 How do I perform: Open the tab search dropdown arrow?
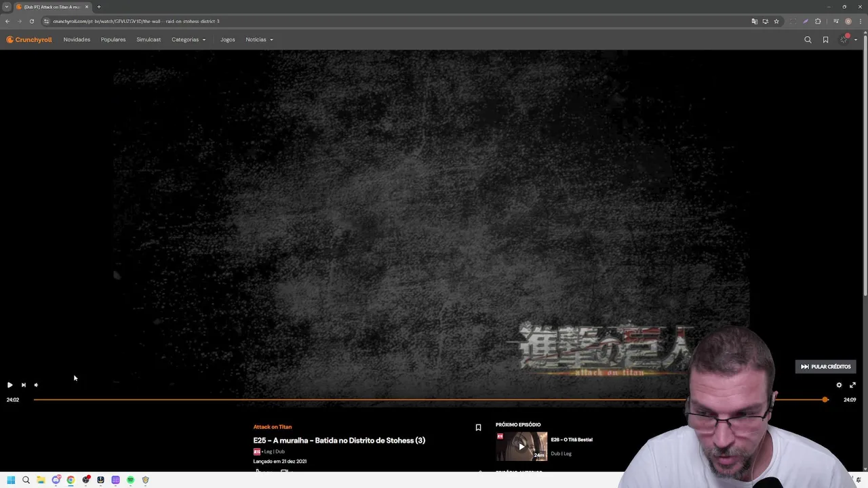pyautogui.click(x=7, y=7)
